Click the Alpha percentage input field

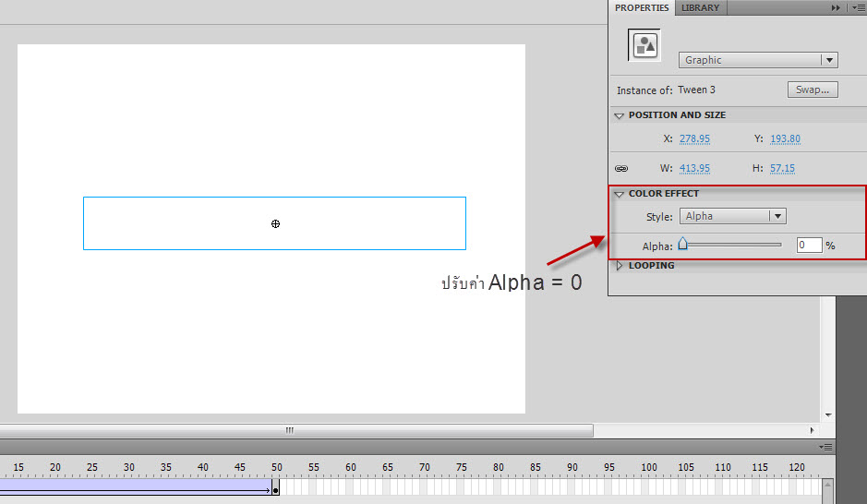[809, 246]
